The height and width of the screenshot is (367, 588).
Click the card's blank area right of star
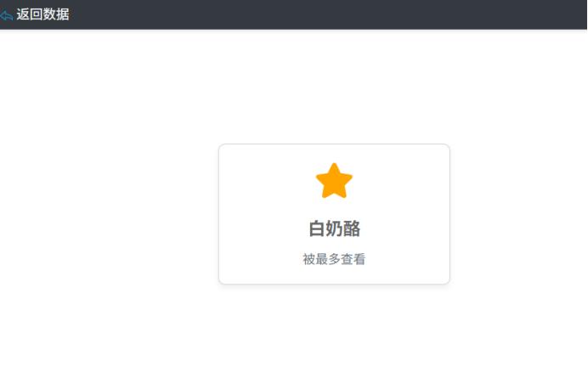(x=399, y=181)
